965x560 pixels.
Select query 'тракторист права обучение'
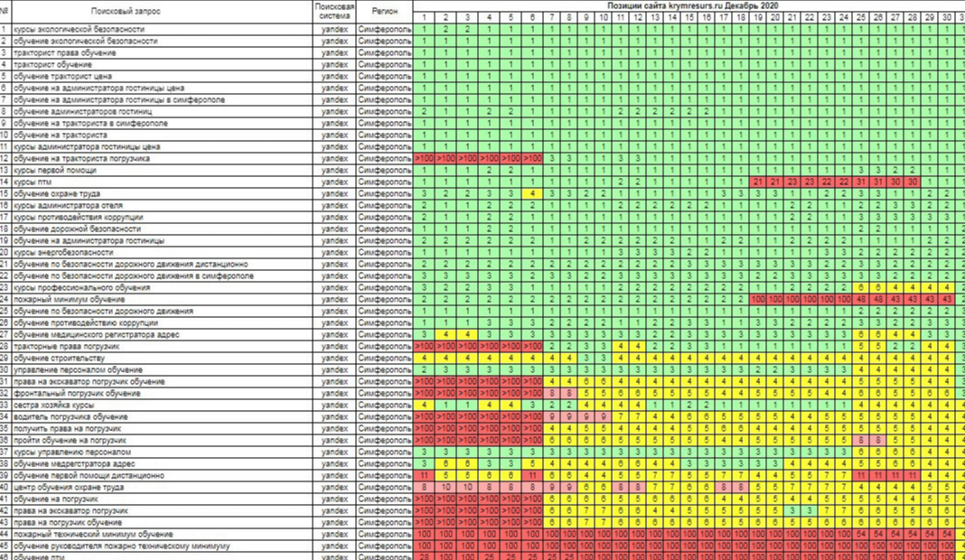pyautogui.click(x=65, y=52)
